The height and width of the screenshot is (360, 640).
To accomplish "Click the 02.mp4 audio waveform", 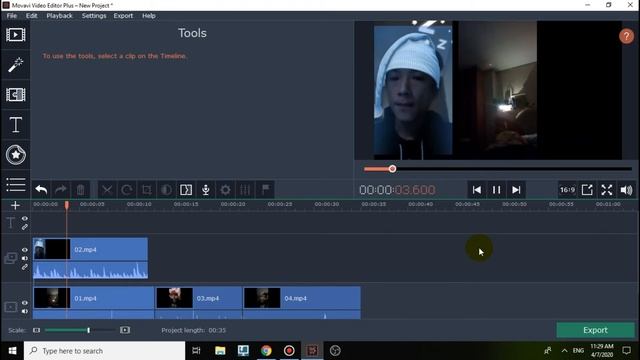I will click(90, 270).
